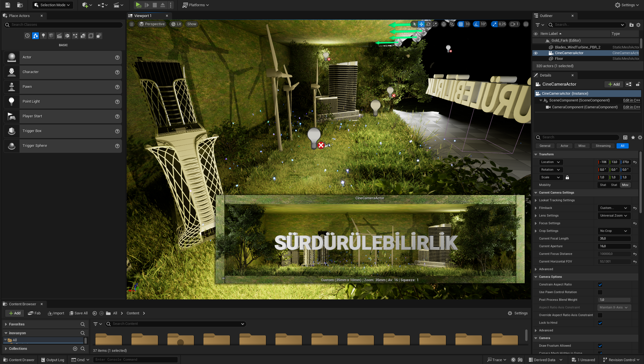Select the scale gizmo tool in the viewport
The height and width of the screenshot is (364, 644).
click(435, 24)
